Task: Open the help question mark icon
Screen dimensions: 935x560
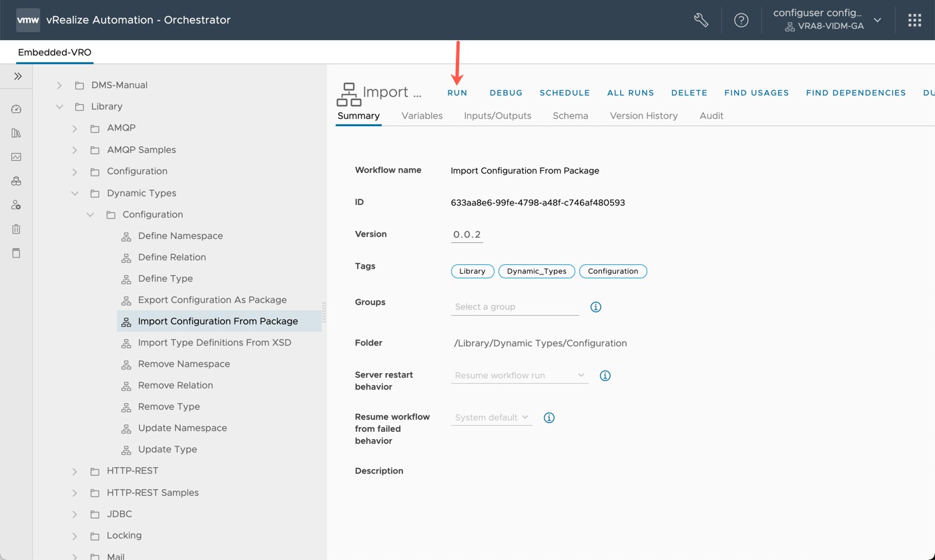Action: [x=741, y=20]
